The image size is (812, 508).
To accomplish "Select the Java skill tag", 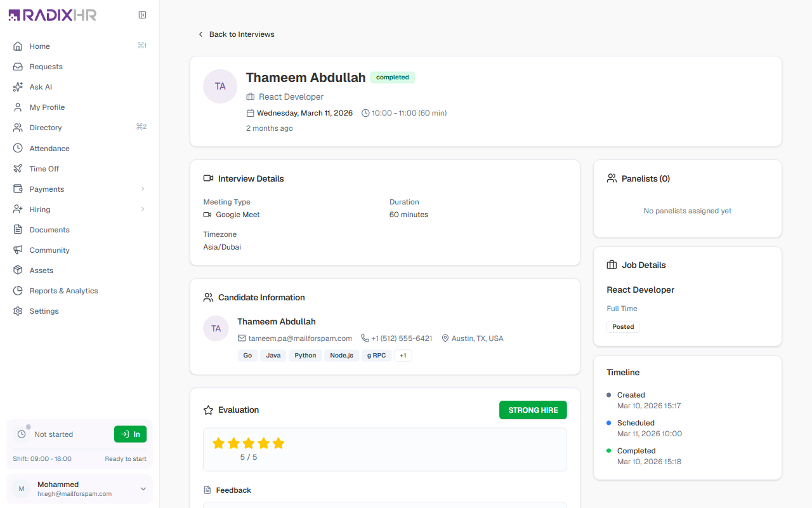I will [273, 356].
